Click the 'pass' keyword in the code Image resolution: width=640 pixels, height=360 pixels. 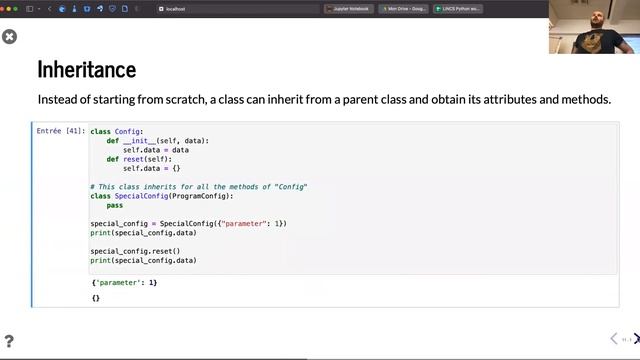click(115, 205)
